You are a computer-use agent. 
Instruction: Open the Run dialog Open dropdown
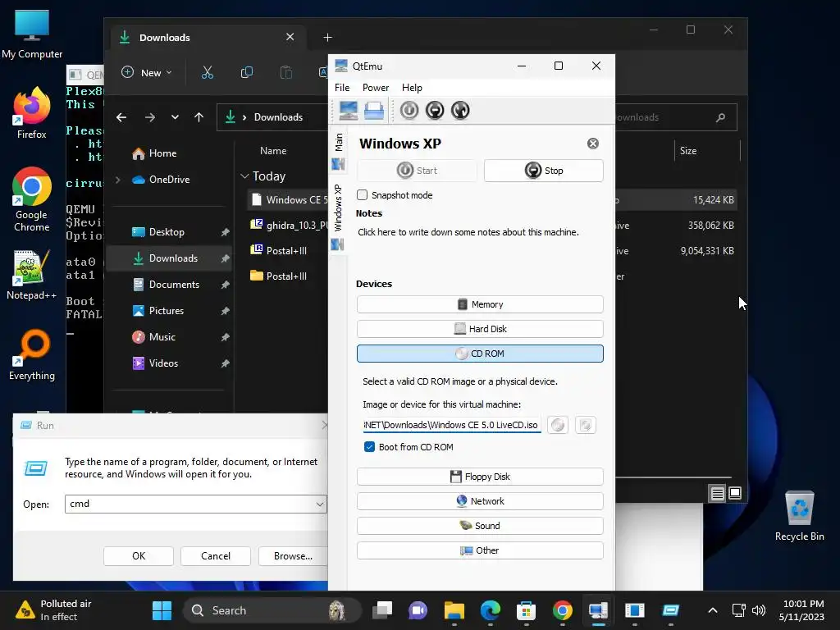coord(320,504)
